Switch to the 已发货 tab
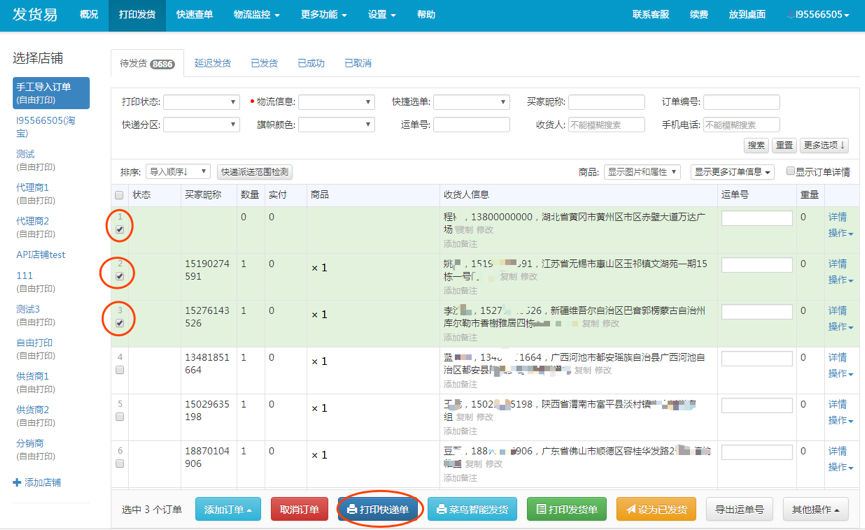This screenshot has height=530, width=865. tap(264, 63)
